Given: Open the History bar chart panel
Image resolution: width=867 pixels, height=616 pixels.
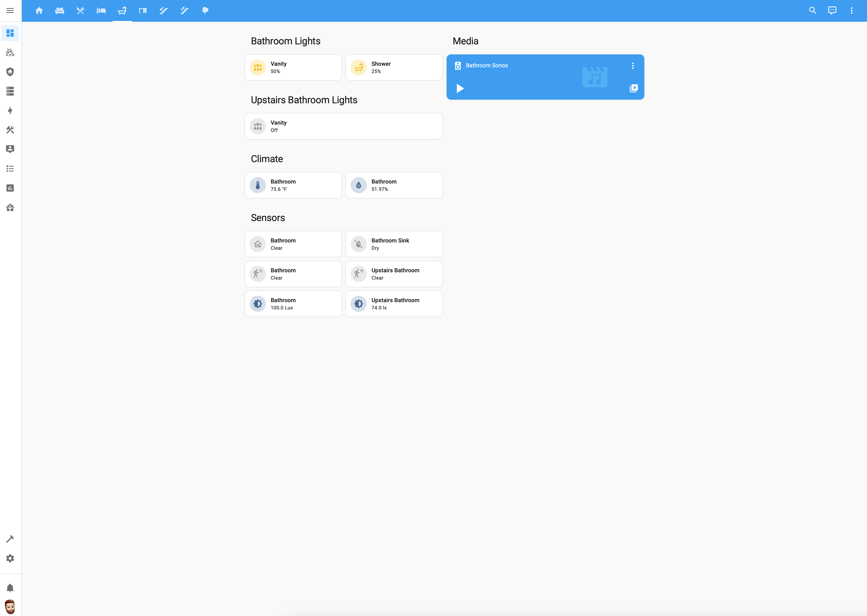Looking at the screenshot, I should click(x=10, y=188).
